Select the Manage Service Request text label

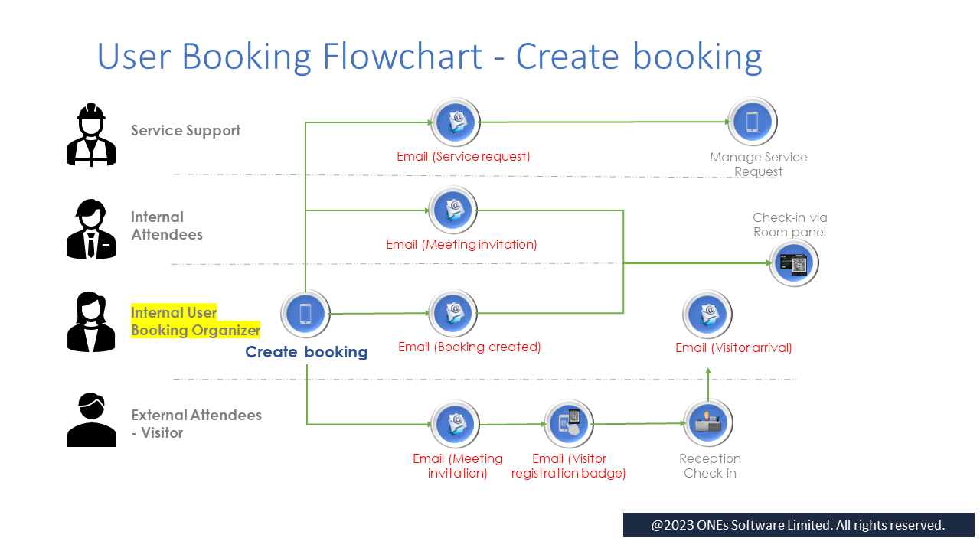pyautogui.click(x=758, y=164)
